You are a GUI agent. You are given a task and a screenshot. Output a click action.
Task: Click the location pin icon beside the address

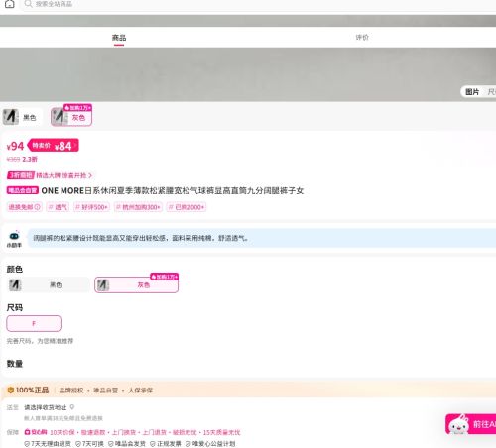click(72, 407)
